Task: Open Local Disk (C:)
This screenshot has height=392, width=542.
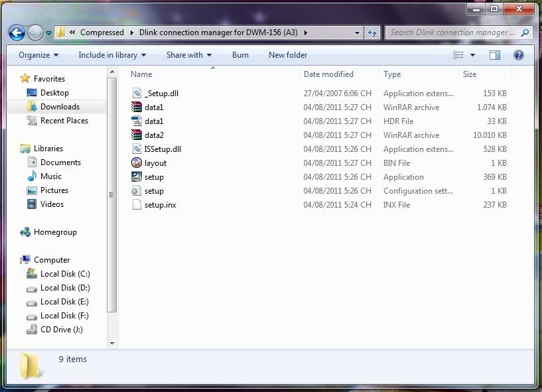Action: 65,274
